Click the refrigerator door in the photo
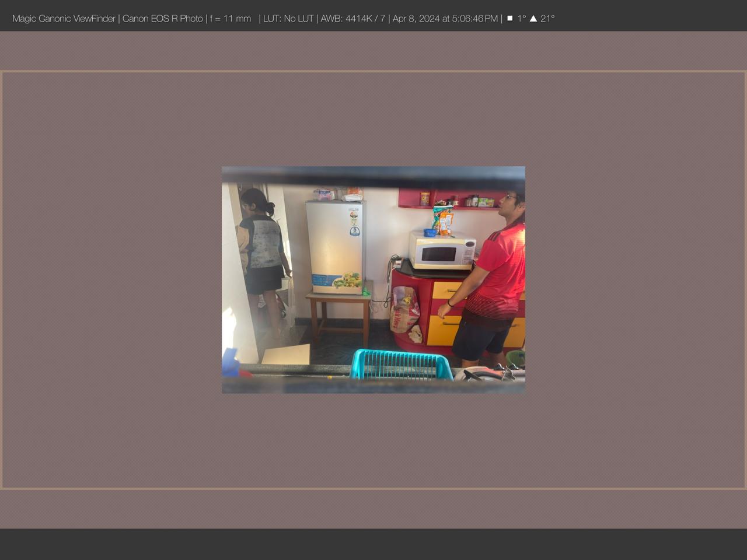Image resolution: width=747 pixels, height=560 pixels. [x=334, y=245]
